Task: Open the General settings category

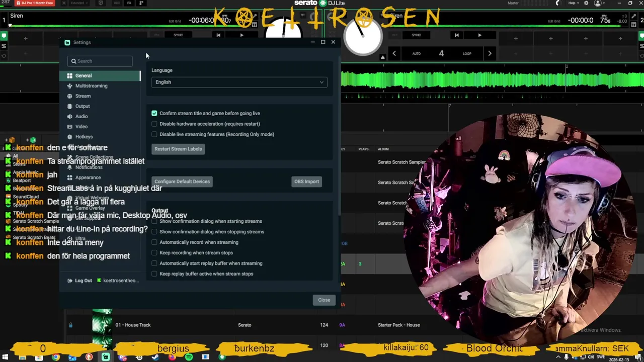Action: 100,75
